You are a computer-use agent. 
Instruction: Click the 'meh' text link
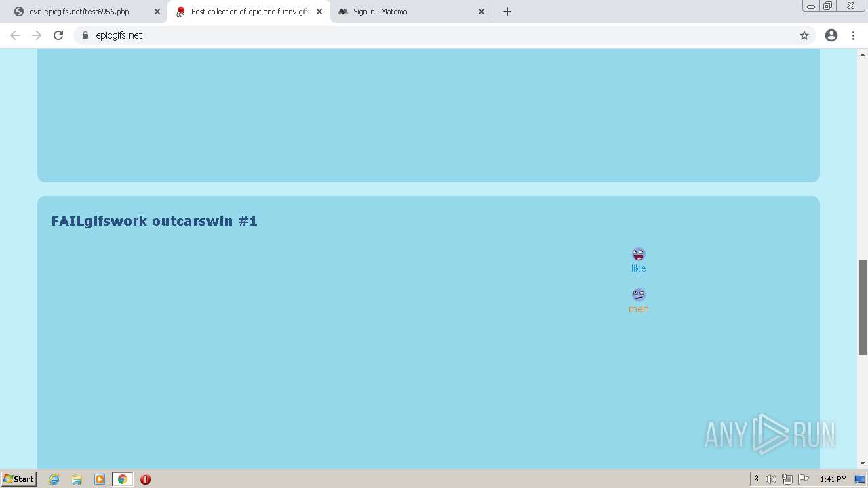click(639, 309)
